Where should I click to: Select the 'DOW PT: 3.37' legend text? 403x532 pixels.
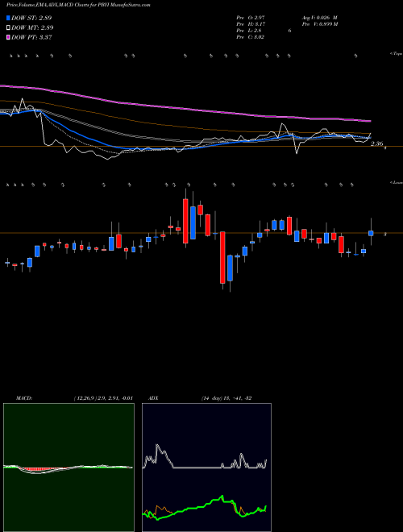pos(31,37)
